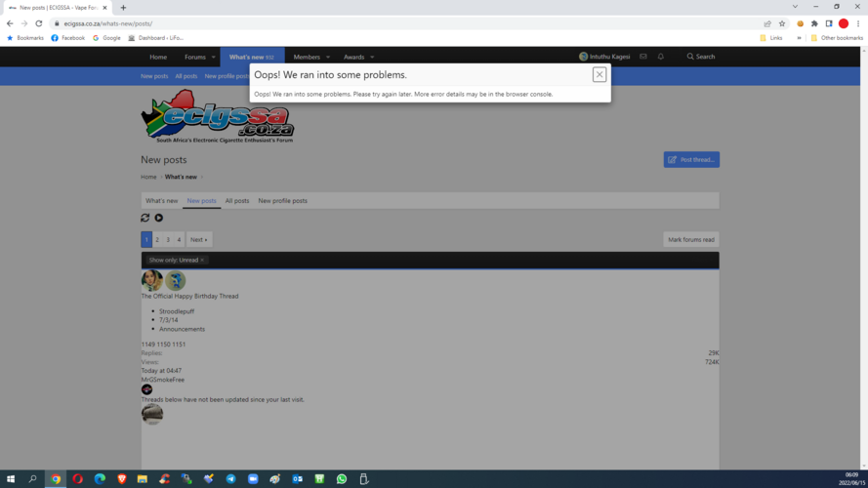Reload the page with the browser refresh icon
This screenshot has height=488, width=868.
click(39, 23)
